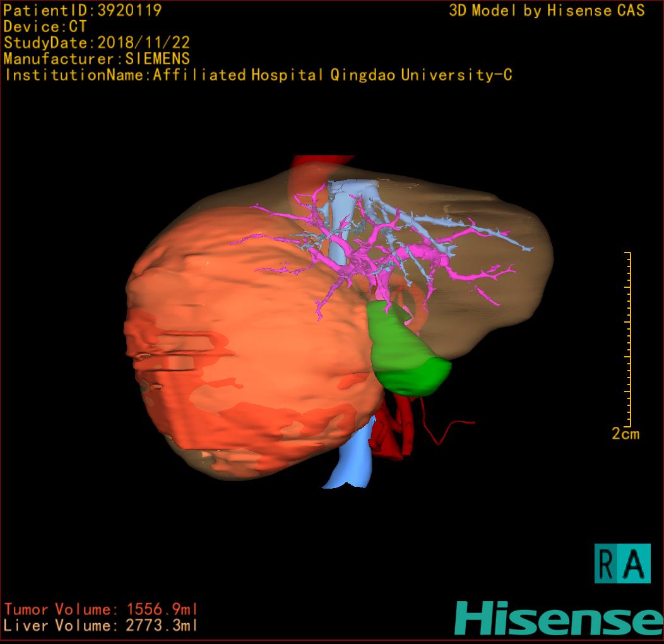This screenshot has height=644, width=664.
Task: Click the StudyDate 2018/11/22 text
Action: pos(97,43)
